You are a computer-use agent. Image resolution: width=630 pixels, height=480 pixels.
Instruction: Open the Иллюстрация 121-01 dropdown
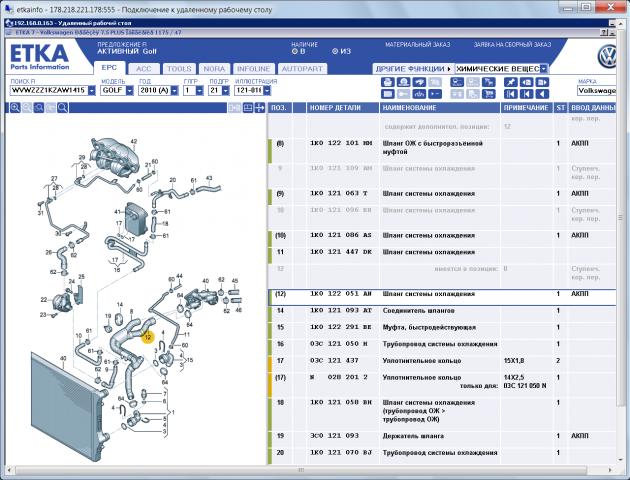point(267,90)
